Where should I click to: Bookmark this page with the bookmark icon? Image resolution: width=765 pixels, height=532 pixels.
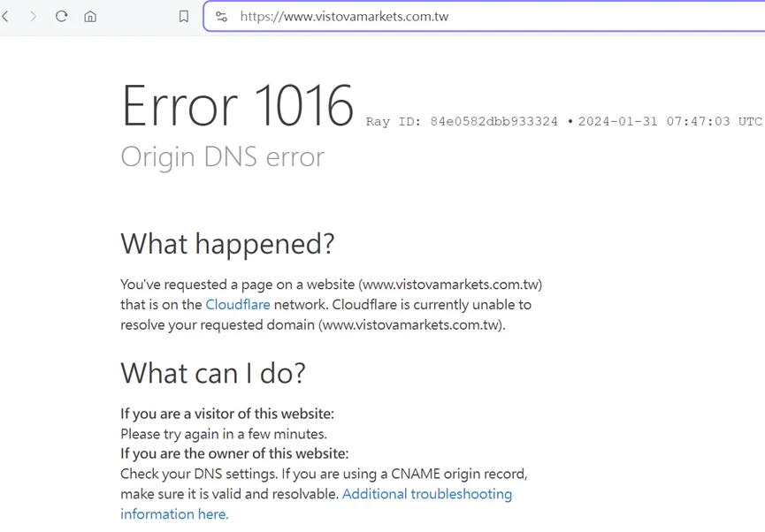pyautogui.click(x=183, y=17)
